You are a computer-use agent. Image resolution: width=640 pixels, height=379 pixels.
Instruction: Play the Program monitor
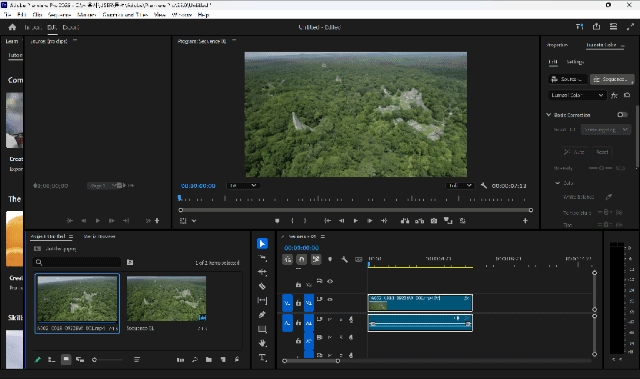[356, 221]
